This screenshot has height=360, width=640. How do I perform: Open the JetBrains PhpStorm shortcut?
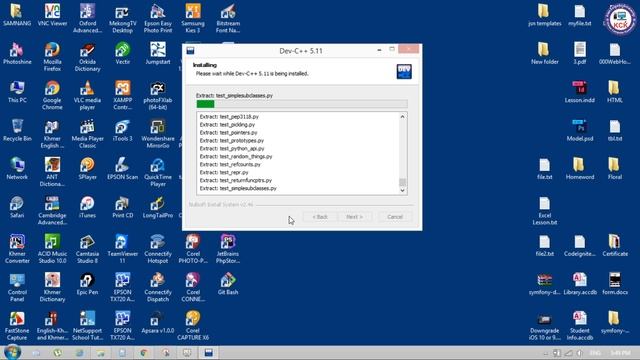[228, 249]
